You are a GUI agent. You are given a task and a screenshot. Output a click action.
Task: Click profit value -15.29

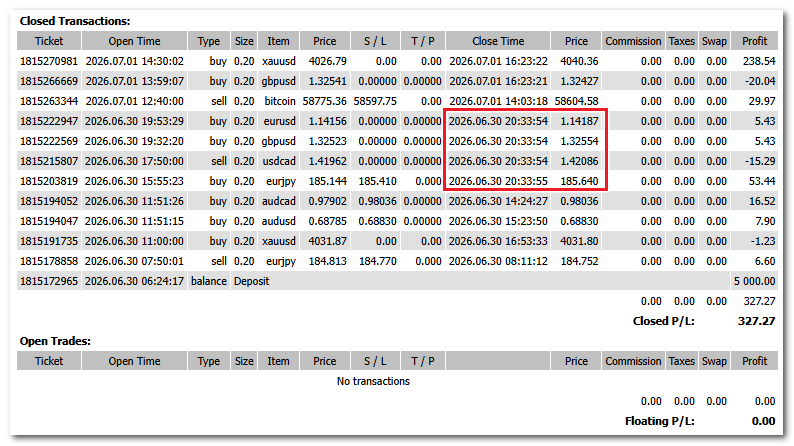[760, 161]
